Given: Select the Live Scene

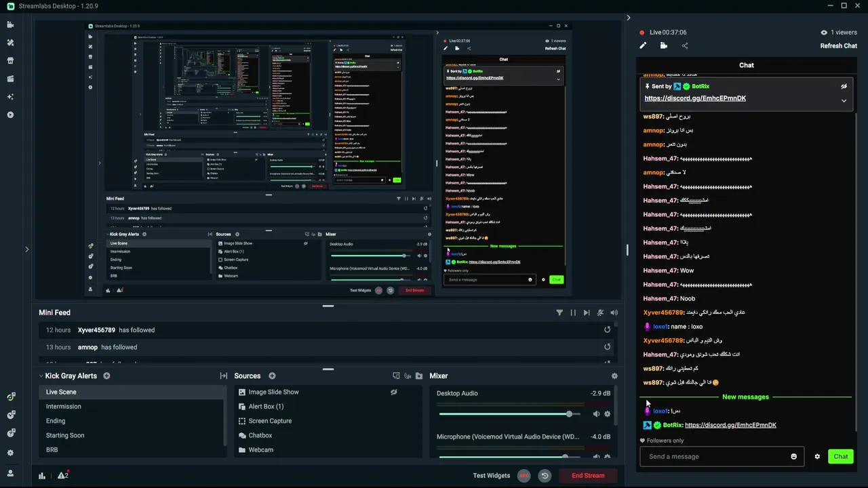Looking at the screenshot, I should [132, 392].
